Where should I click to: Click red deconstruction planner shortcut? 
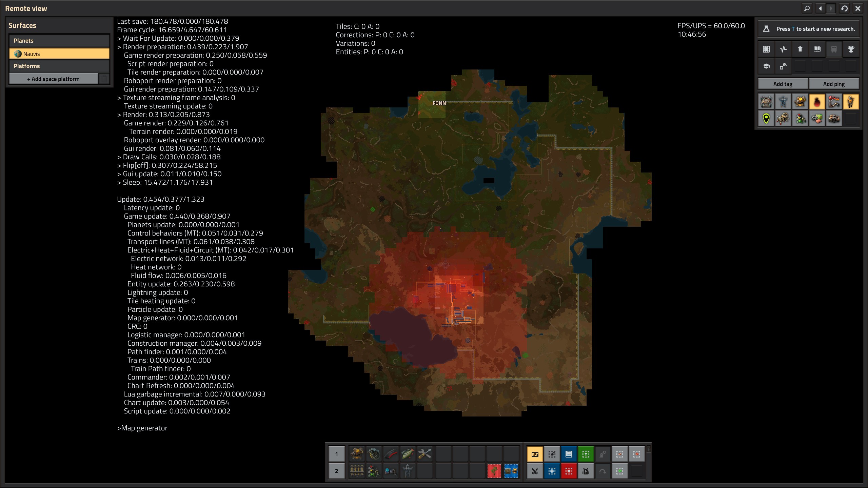pos(569,471)
